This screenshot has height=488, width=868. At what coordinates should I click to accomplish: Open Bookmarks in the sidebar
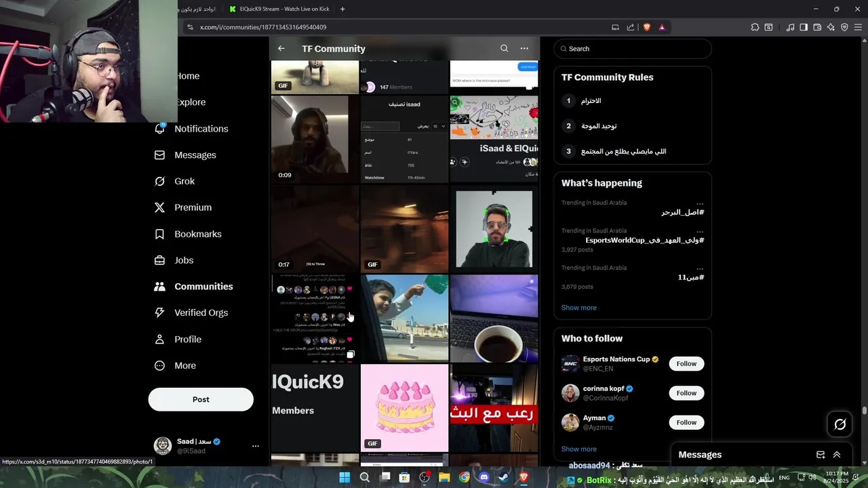tap(189, 234)
